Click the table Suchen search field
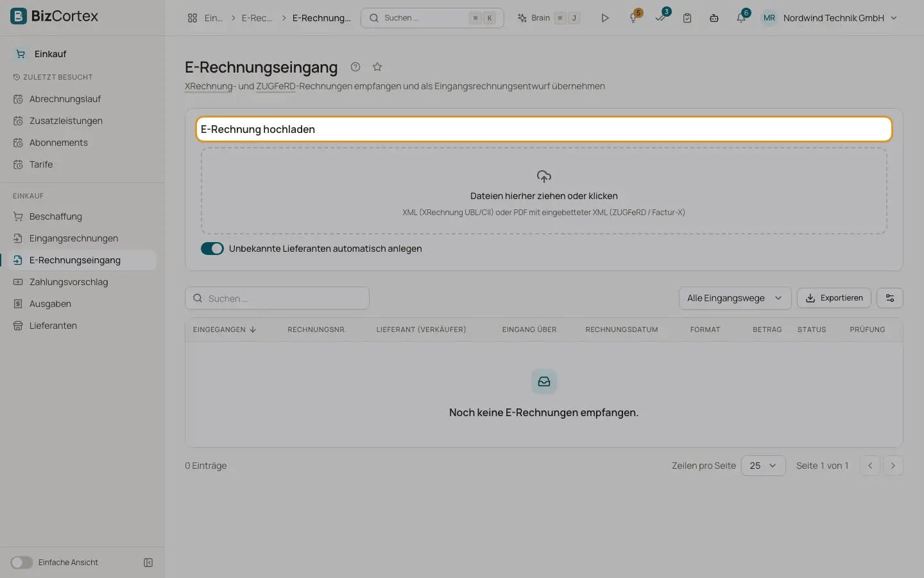 (x=277, y=298)
